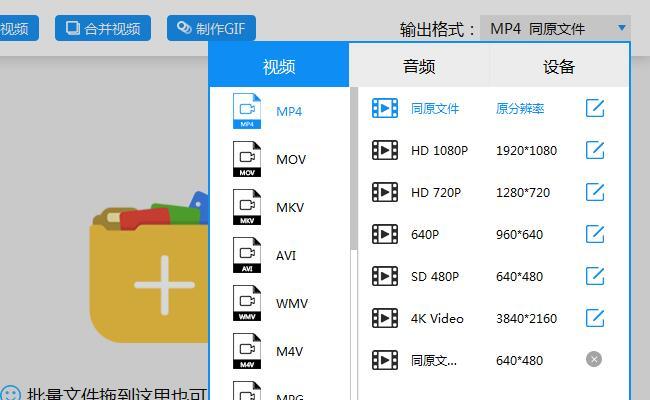Click film icon of HD 720P preset
650x400 pixels.
(385, 192)
